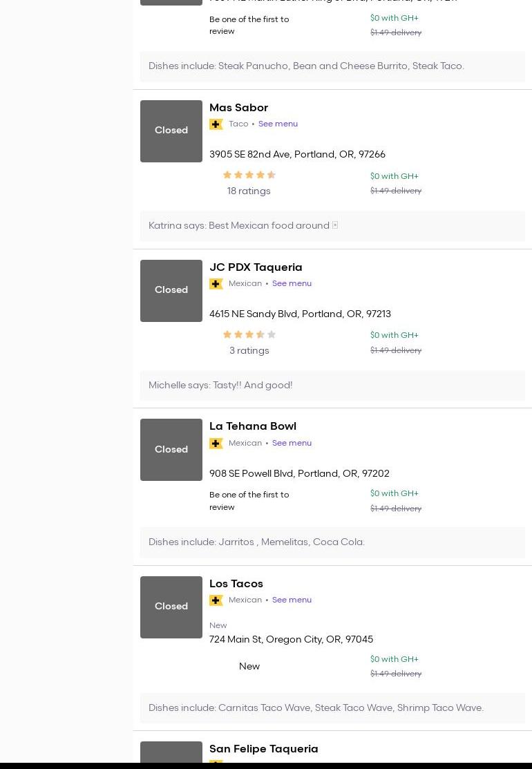Click the Closed thumbnail for Mas Sabor
Screen dimensions: 532x769
click(x=171, y=131)
